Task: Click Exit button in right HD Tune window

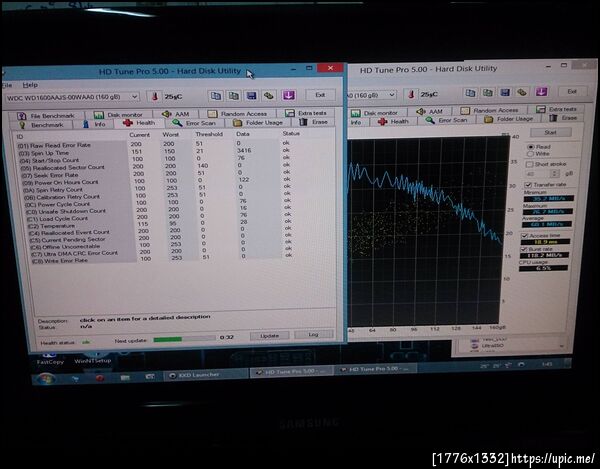Action: coord(572,91)
